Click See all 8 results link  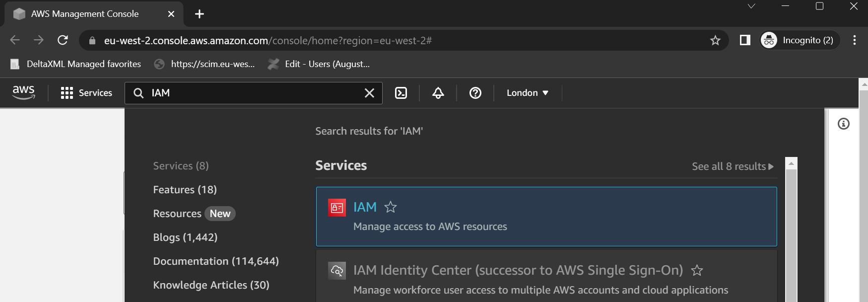point(732,166)
